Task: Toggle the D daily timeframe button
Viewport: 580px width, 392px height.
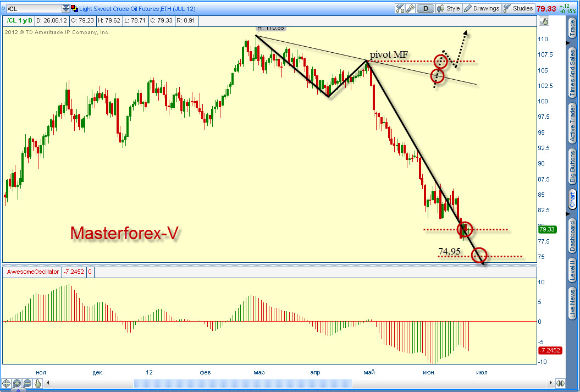Action: tap(426, 8)
